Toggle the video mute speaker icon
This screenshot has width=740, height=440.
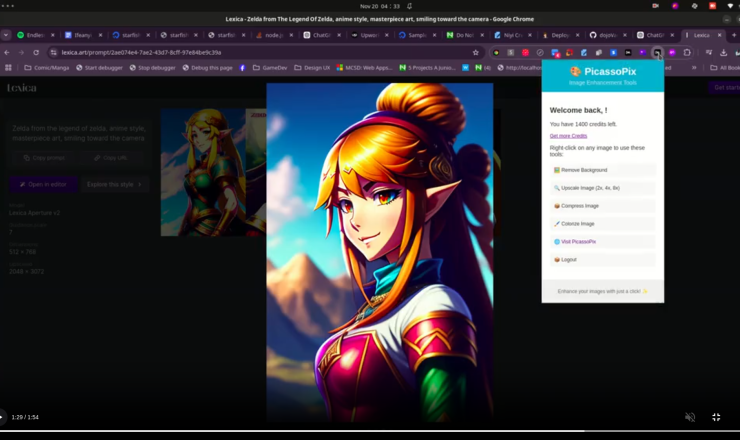(x=690, y=417)
